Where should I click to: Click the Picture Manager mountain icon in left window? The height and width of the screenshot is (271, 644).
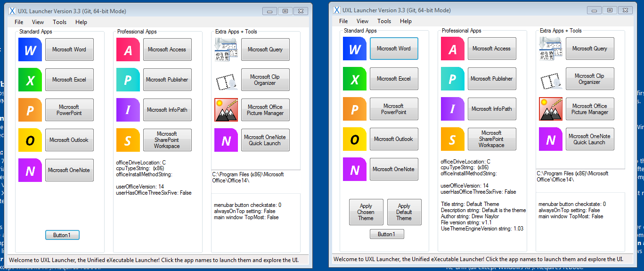pos(226,110)
